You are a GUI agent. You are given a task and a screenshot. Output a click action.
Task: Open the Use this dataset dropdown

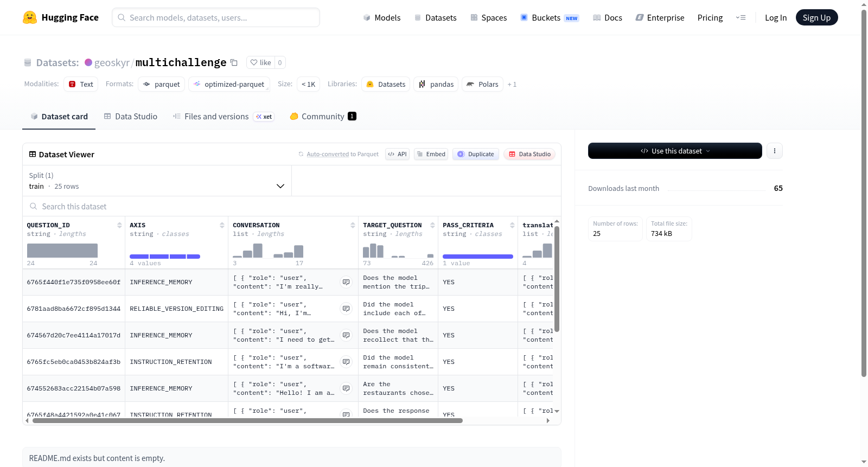[x=675, y=151]
